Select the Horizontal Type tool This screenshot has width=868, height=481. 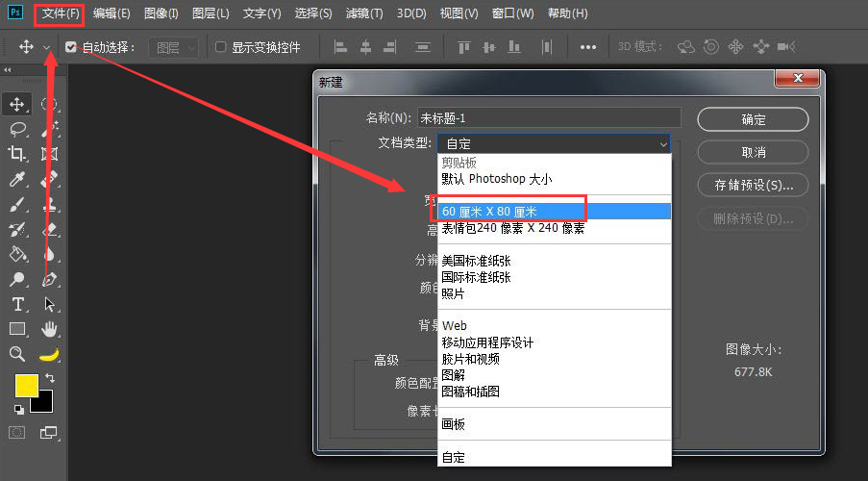tap(17, 304)
